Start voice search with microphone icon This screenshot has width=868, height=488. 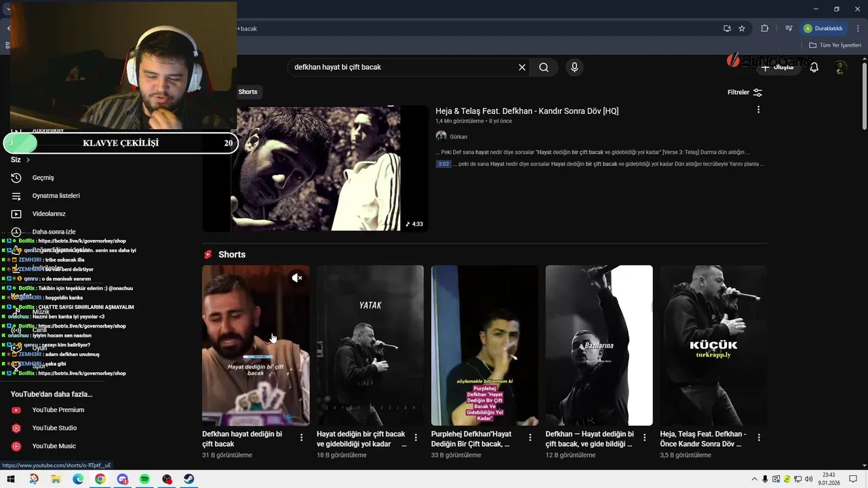pos(574,67)
